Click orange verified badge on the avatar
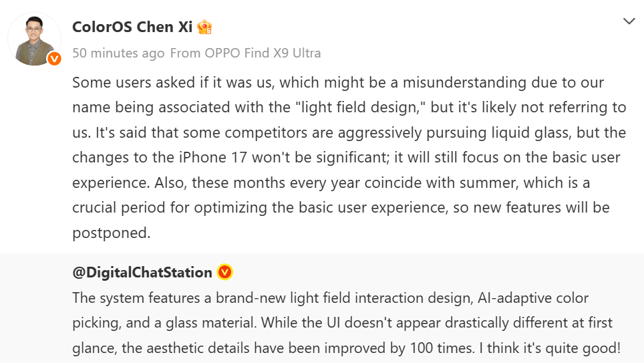The image size is (644, 363). tap(54, 59)
